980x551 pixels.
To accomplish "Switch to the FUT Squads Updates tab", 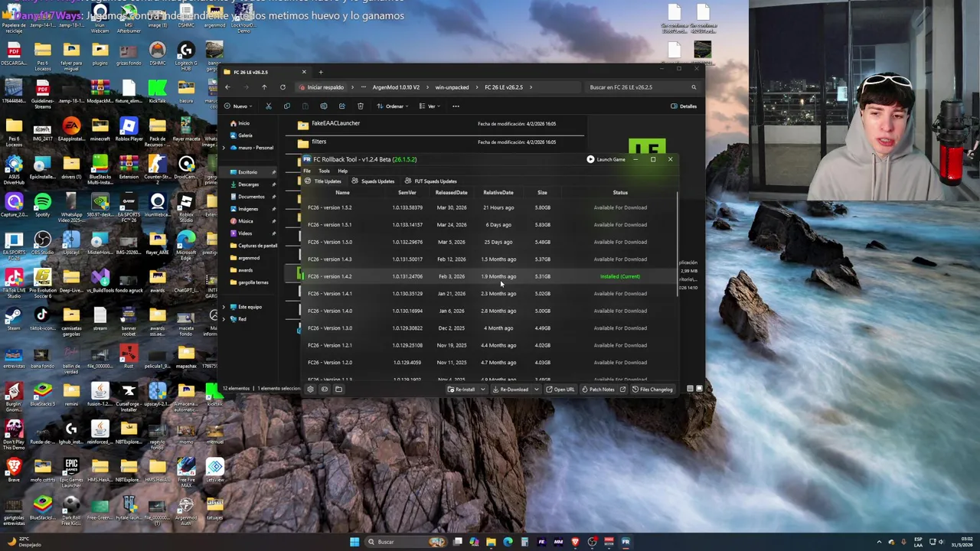I will (430, 181).
